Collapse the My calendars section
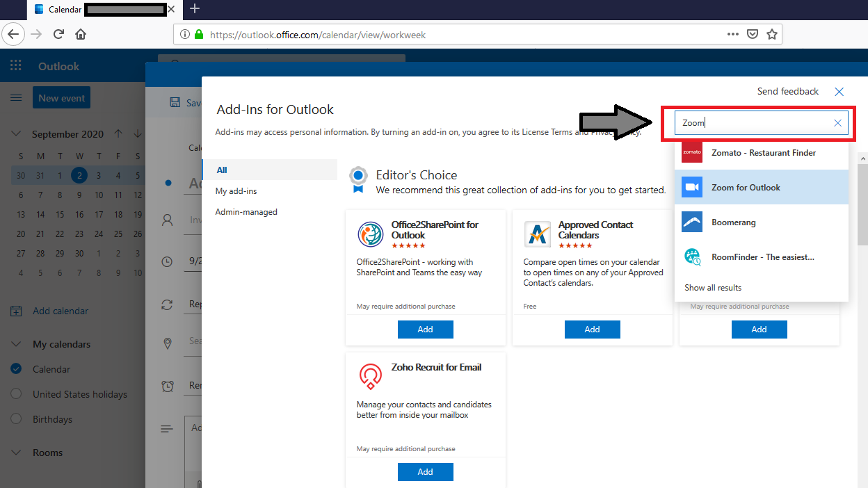The height and width of the screenshot is (488, 868). click(16, 344)
